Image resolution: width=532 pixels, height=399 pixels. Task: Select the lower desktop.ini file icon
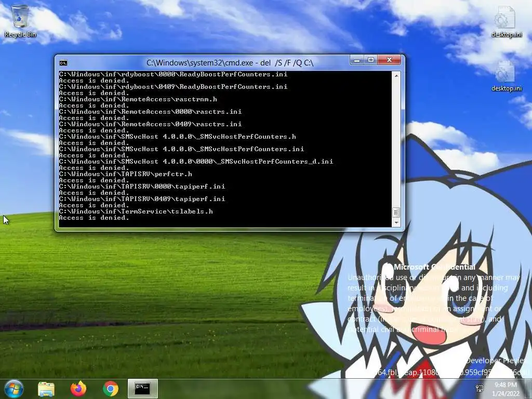[x=506, y=76]
